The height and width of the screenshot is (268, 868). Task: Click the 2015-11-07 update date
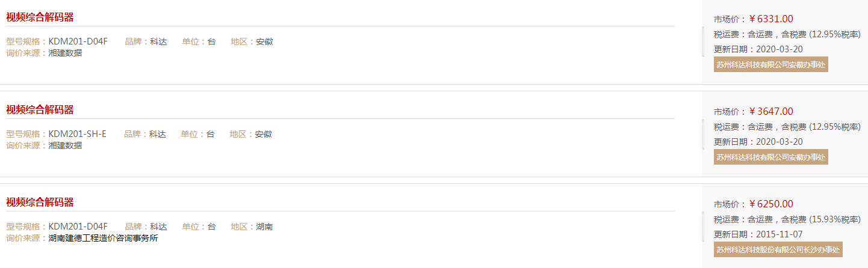point(781,234)
